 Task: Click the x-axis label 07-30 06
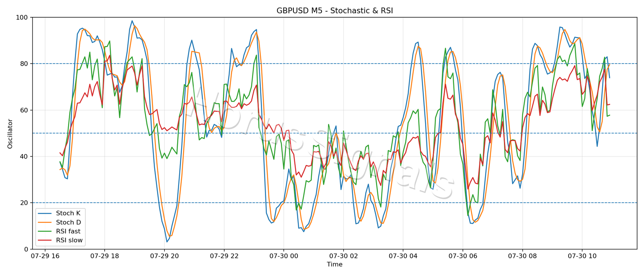click(462, 256)
